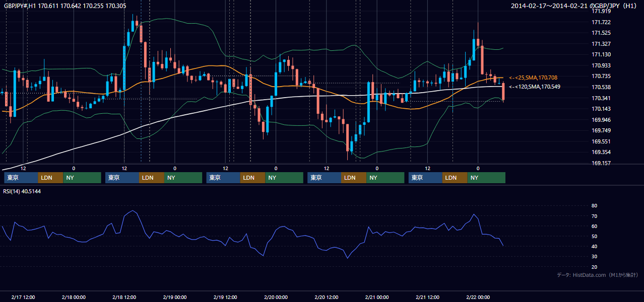This screenshot has width=644, height=302.
Task: Click RSI scale level 30
Action: tap(595, 257)
